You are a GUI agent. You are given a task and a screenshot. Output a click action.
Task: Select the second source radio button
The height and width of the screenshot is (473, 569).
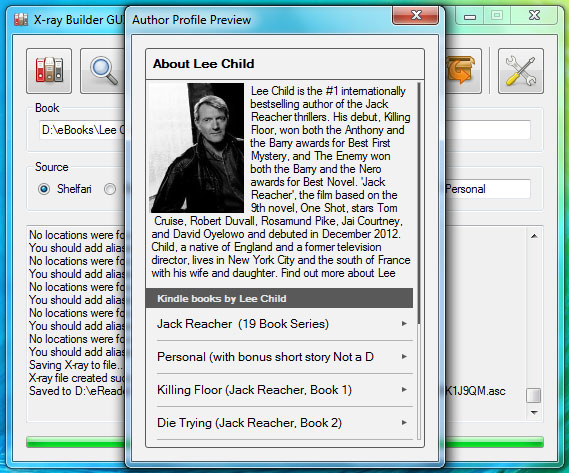(110, 189)
